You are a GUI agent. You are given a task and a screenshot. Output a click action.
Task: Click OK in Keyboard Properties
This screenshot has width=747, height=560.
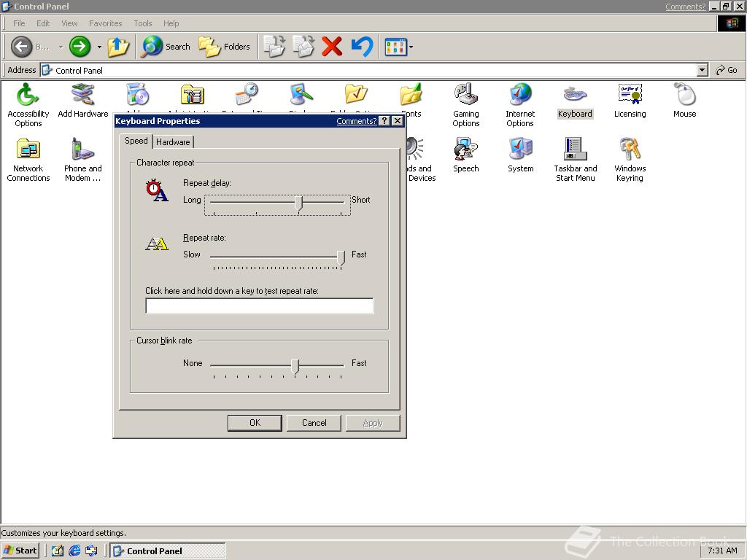click(x=255, y=423)
